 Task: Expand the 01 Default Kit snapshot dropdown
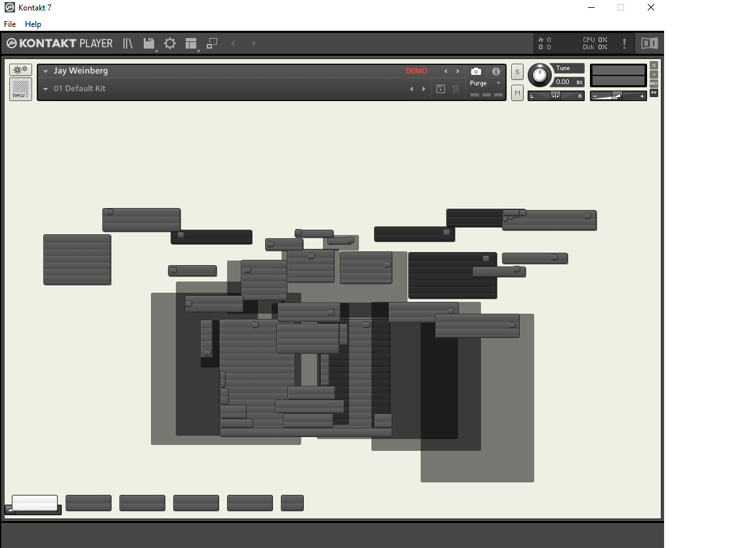(x=46, y=89)
